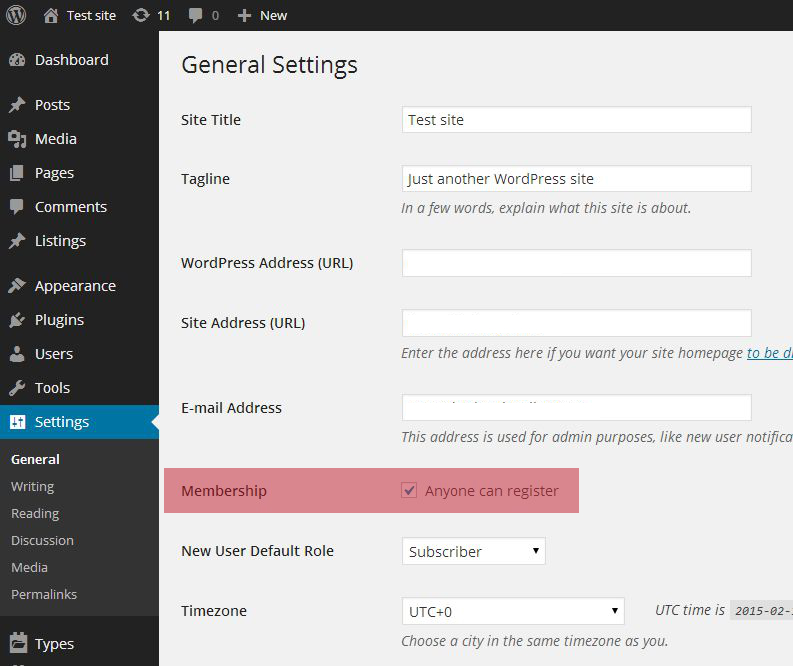Toggle the Anyone can register checkbox
Screen dimensions: 793x666
pos(409,490)
